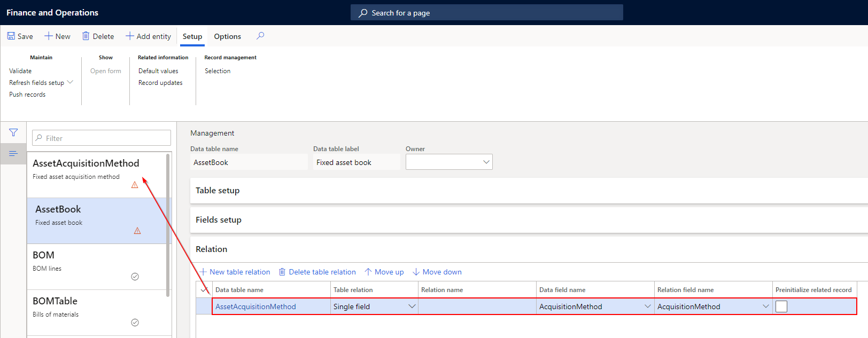
Task: Select the AssetBook list card
Action: pyautogui.click(x=97, y=221)
